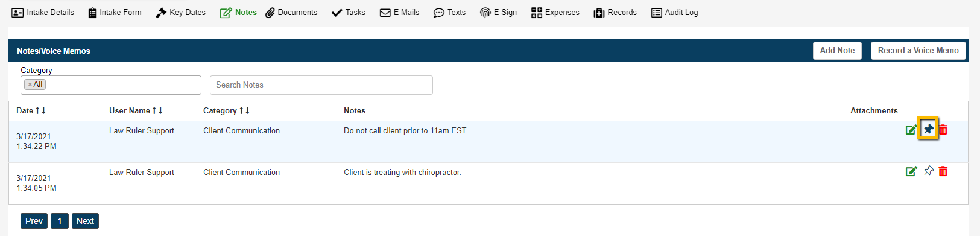
Task: Delete the "Do not call client" note
Action: (x=943, y=130)
